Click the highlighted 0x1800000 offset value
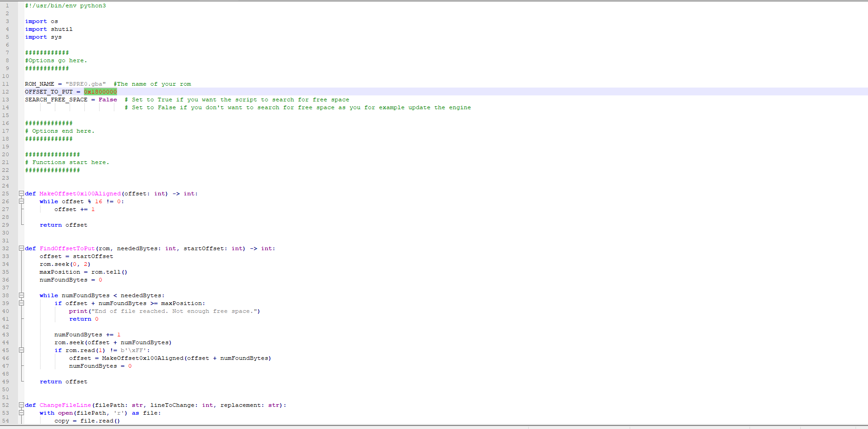 [100, 92]
